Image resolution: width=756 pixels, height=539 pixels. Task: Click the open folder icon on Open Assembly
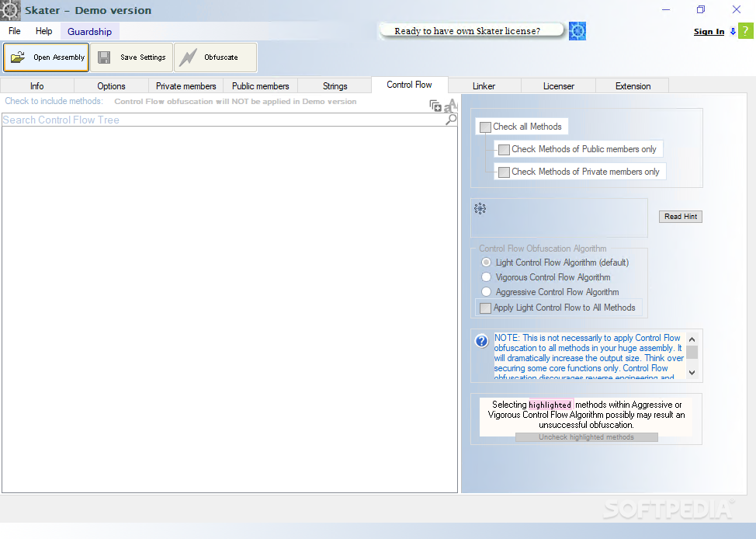[x=18, y=57]
